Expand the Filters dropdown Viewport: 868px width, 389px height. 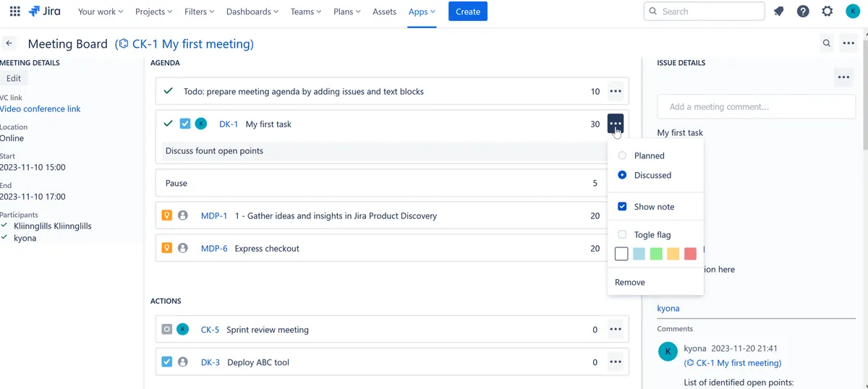(x=199, y=12)
